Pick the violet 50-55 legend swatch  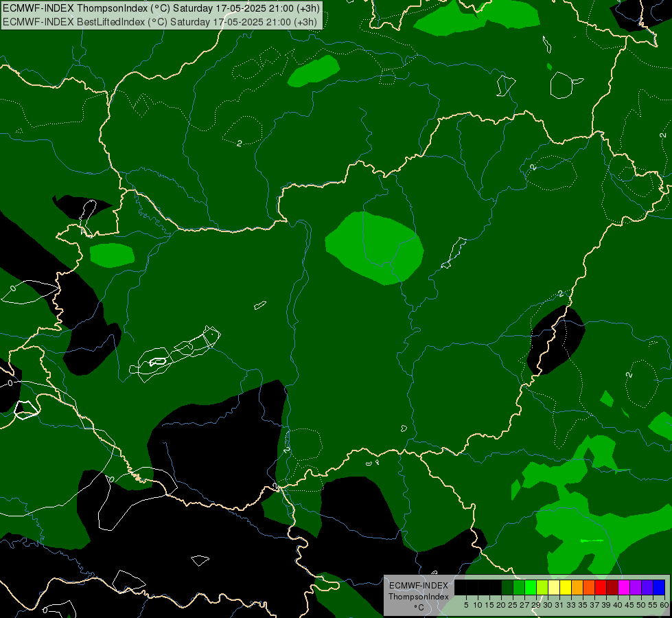pos(647,587)
